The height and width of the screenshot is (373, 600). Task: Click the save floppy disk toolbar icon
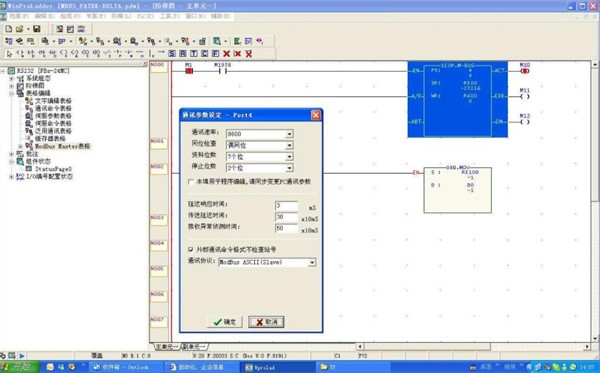click(37, 29)
